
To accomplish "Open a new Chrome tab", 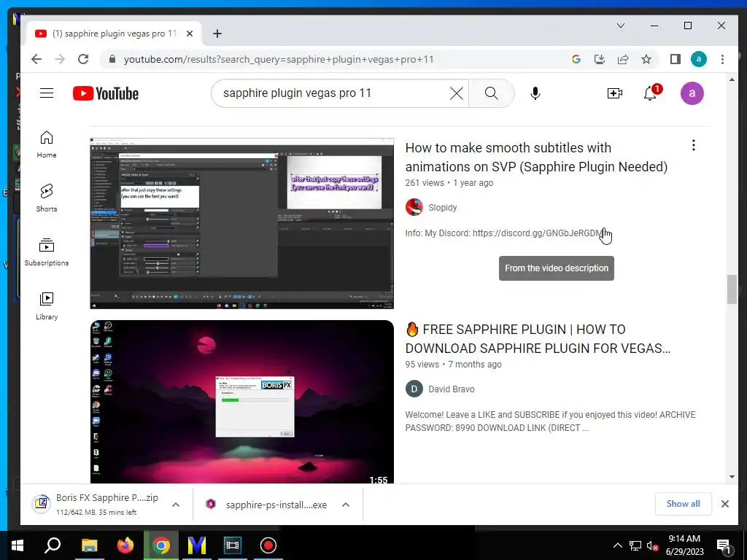I will 217,34.
